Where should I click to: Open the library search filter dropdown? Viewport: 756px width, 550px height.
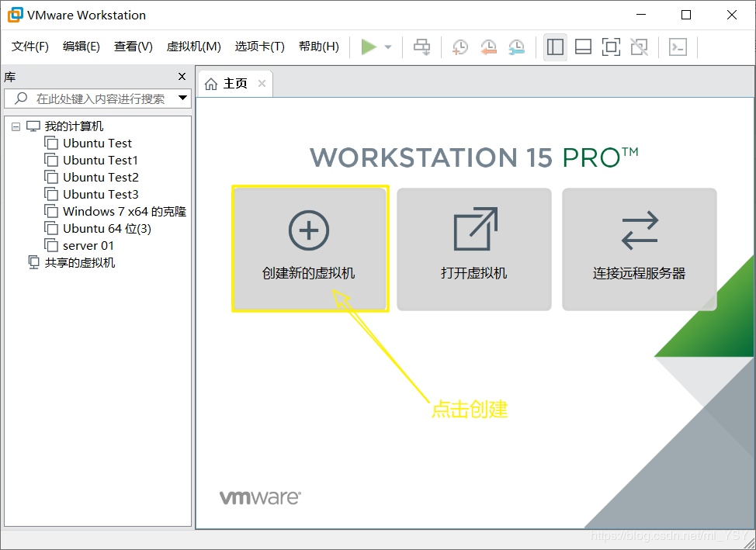pos(183,99)
